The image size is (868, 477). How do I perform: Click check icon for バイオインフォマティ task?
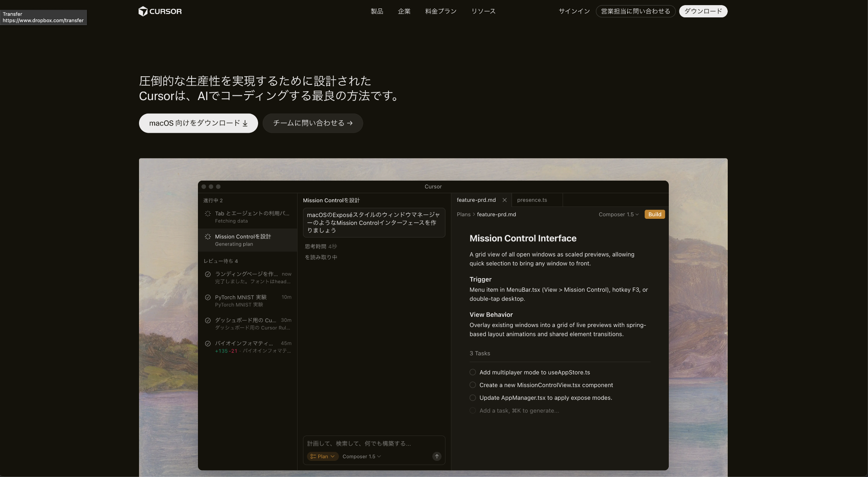208,343
